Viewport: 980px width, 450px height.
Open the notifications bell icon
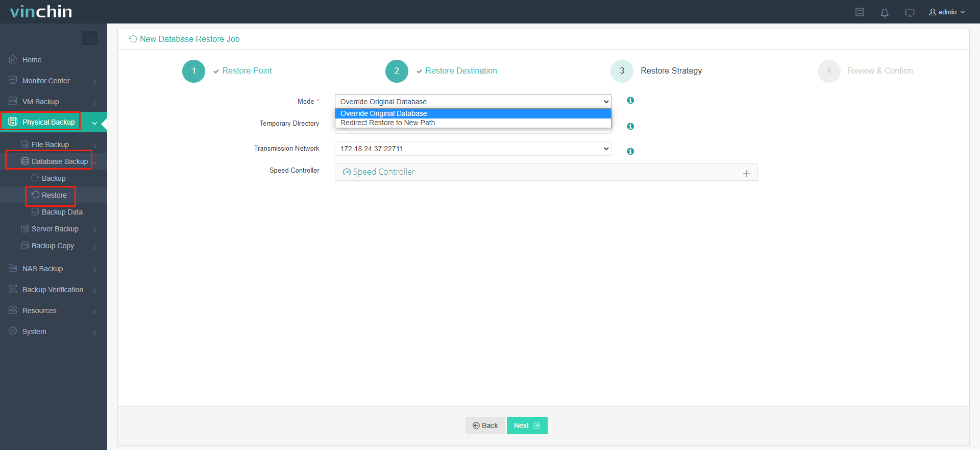[885, 12]
